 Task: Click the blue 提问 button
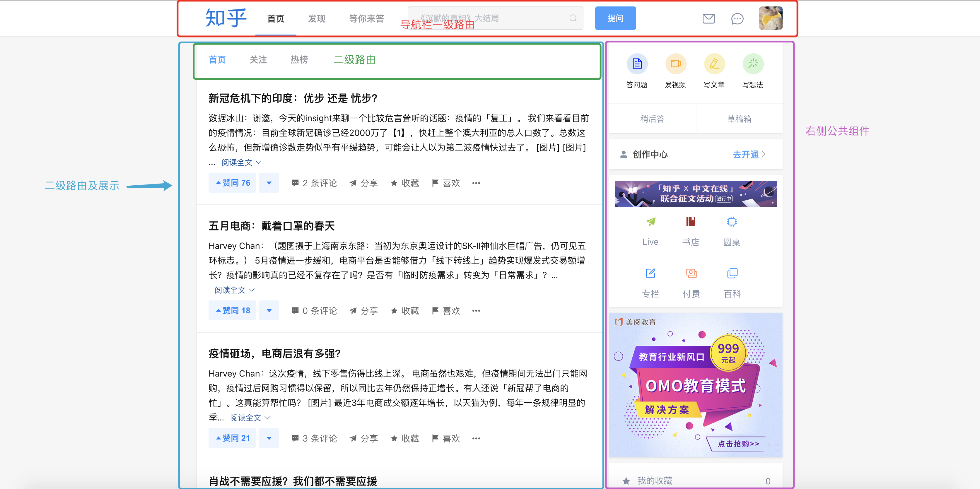click(615, 18)
